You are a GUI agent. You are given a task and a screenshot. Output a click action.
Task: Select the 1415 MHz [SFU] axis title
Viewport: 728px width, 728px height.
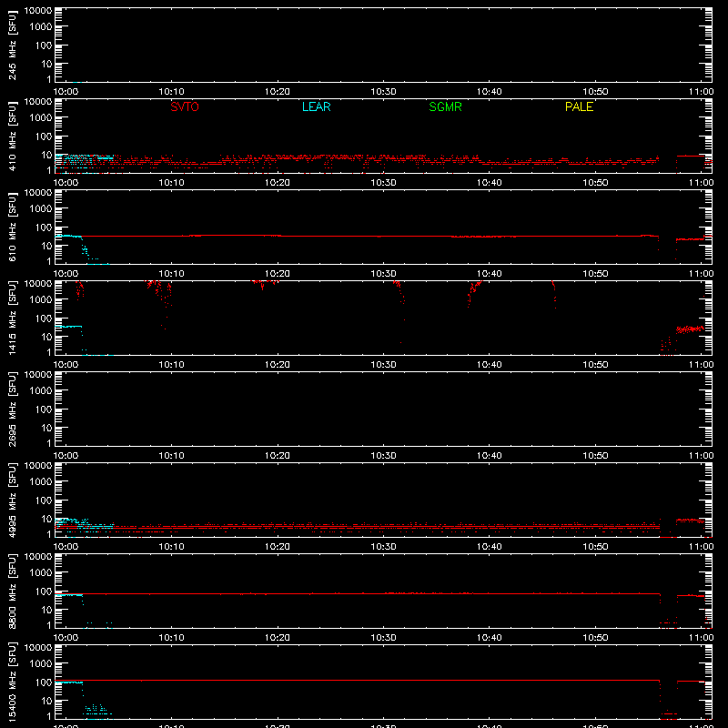[x=12, y=318]
